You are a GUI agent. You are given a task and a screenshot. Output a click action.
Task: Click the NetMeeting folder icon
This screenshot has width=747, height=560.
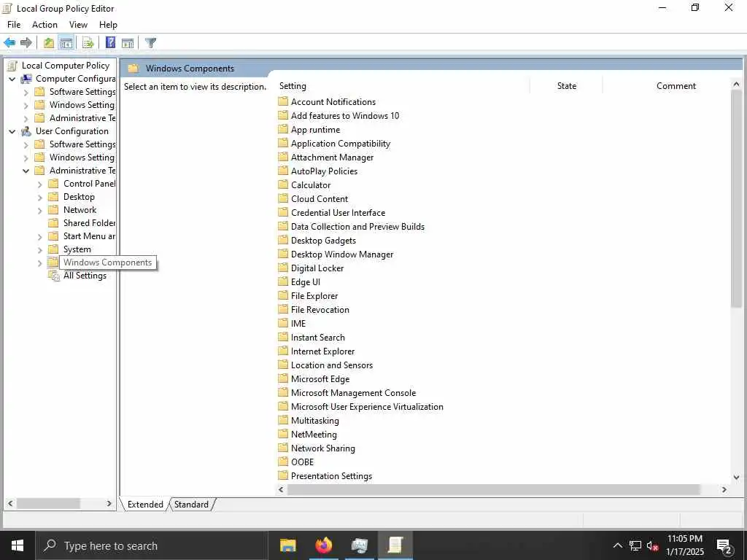283,435
